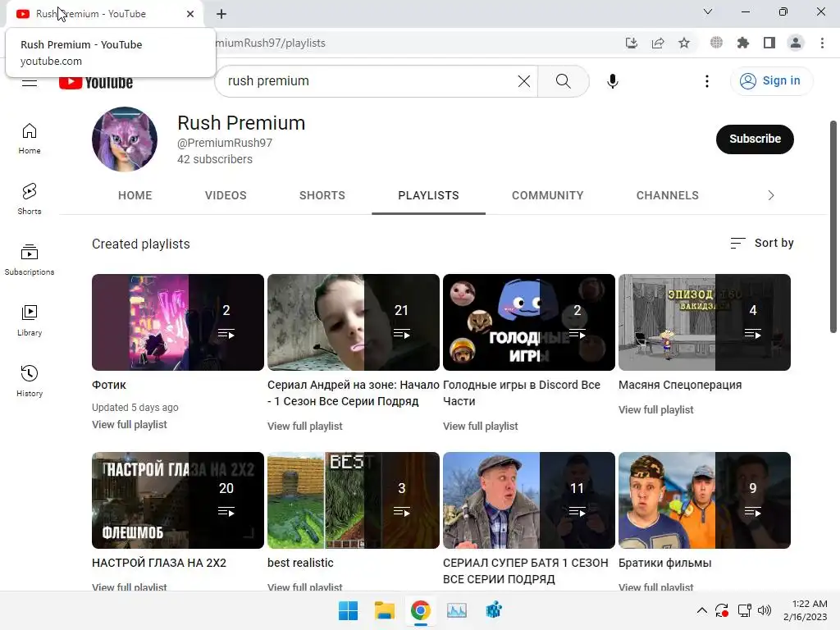The height and width of the screenshot is (630, 840).
Task: Close the Rush Premium browser tab
Action: 190,14
